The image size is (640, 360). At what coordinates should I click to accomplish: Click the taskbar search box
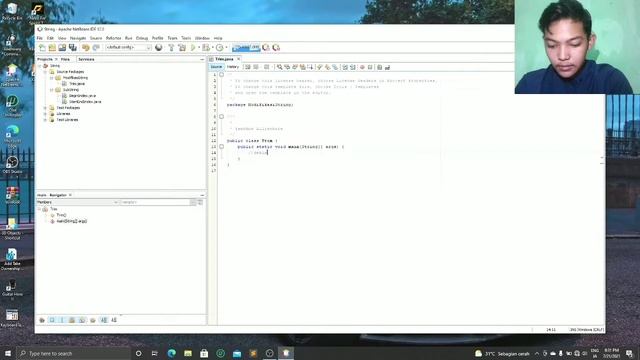tap(73, 353)
